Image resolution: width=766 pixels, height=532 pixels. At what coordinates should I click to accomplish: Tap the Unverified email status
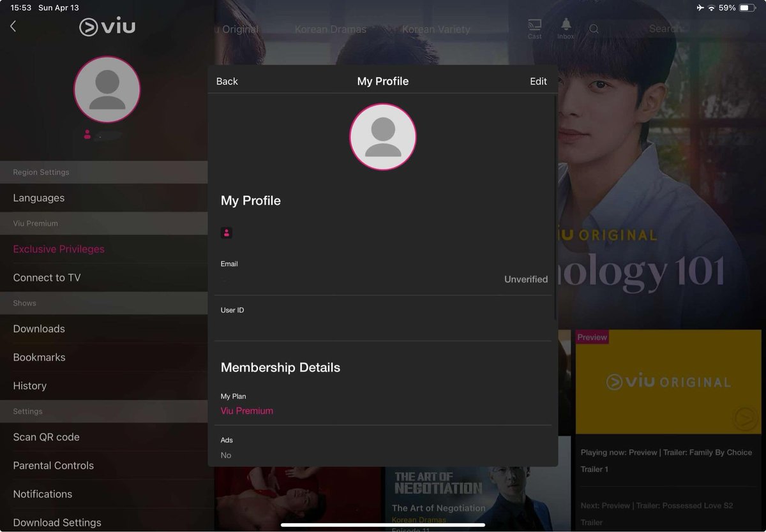(x=526, y=279)
